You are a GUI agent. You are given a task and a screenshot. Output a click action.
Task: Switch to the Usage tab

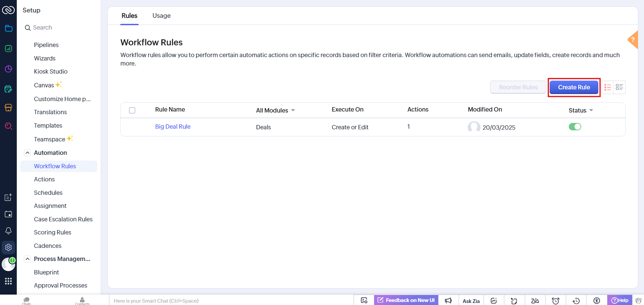coord(162,16)
